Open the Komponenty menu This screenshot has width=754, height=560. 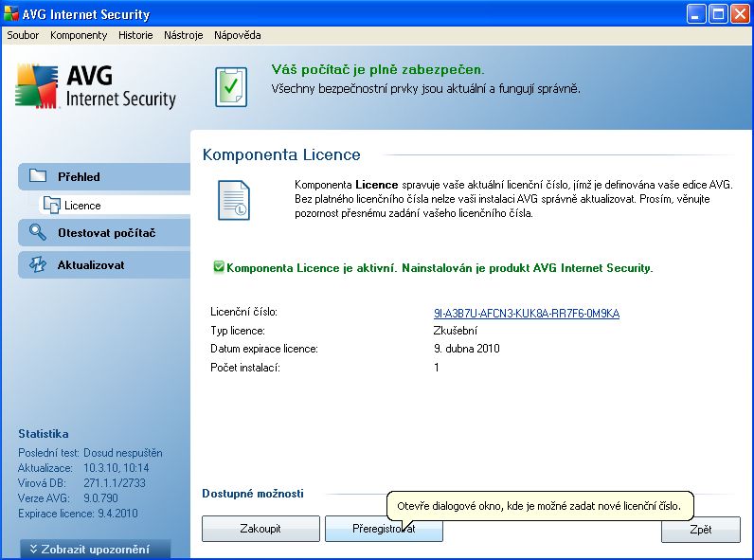[79, 35]
